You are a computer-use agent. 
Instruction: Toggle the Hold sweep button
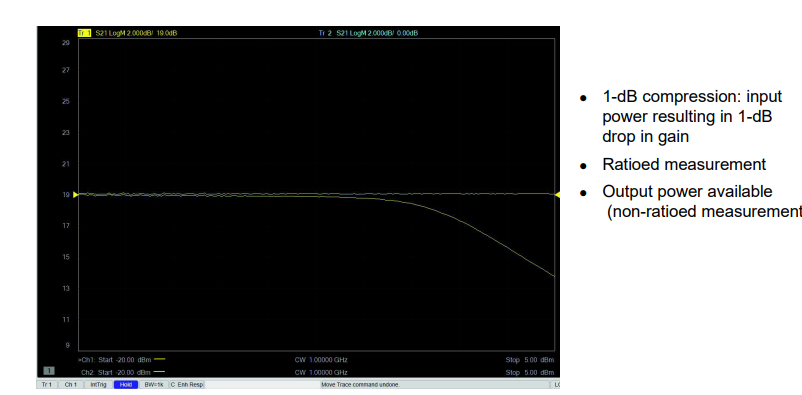point(126,384)
